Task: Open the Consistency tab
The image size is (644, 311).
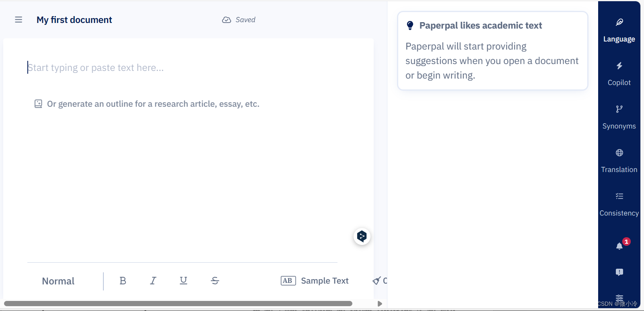Action: pos(619,205)
